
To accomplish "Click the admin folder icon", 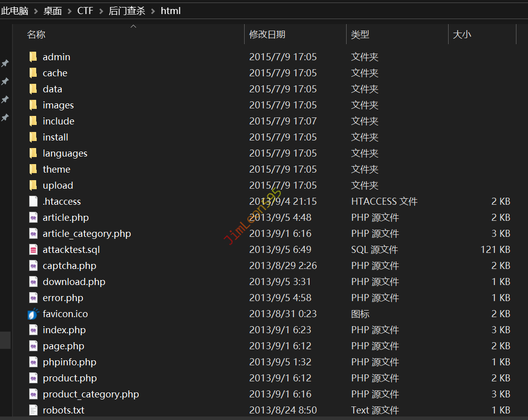I will 33,57.
